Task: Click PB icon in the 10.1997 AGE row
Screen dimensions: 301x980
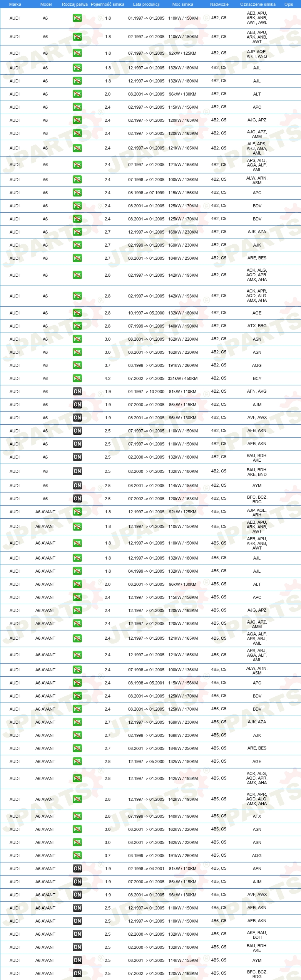Action: pyautogui.click(x=77, y=313)
